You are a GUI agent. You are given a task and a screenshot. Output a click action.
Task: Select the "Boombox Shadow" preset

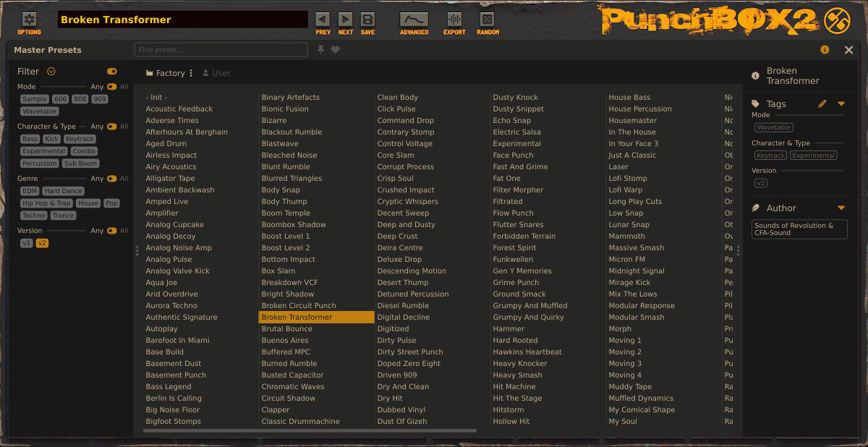[294, 224]
